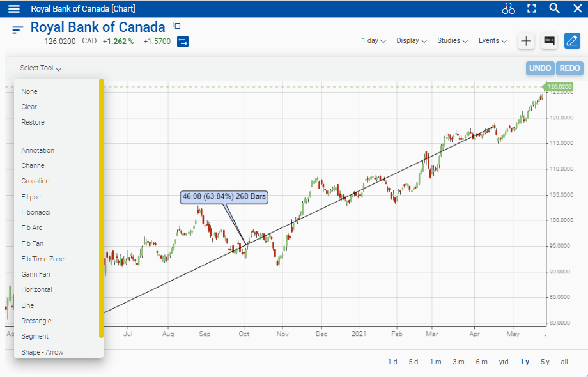Click the plus add comparison icon

525,41
